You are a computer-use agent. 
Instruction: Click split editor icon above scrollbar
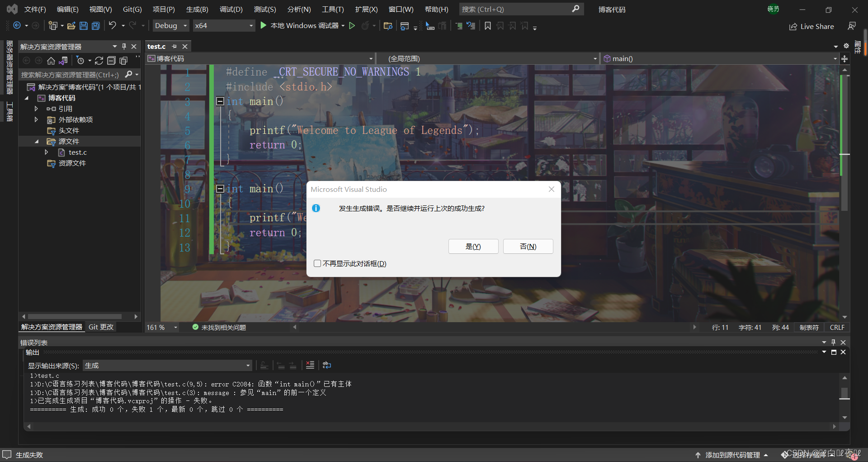pos(844,58)
